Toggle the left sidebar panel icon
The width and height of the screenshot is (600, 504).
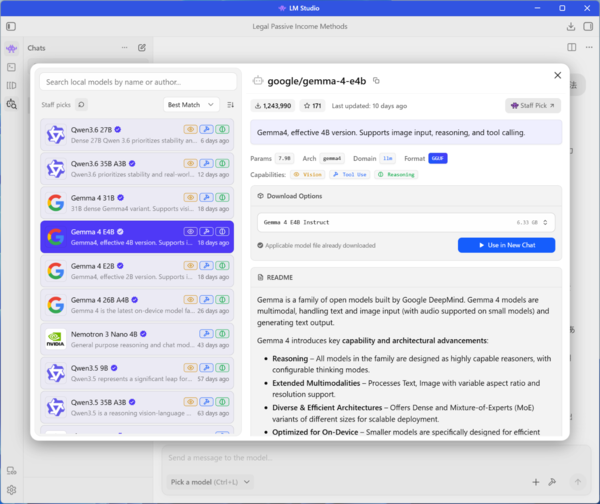tap(11, 26)
